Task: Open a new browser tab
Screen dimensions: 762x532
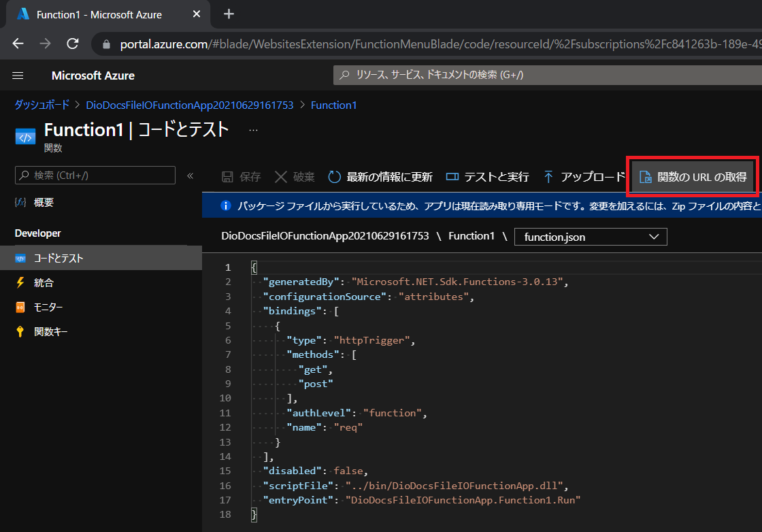Action: click(229, 14)
